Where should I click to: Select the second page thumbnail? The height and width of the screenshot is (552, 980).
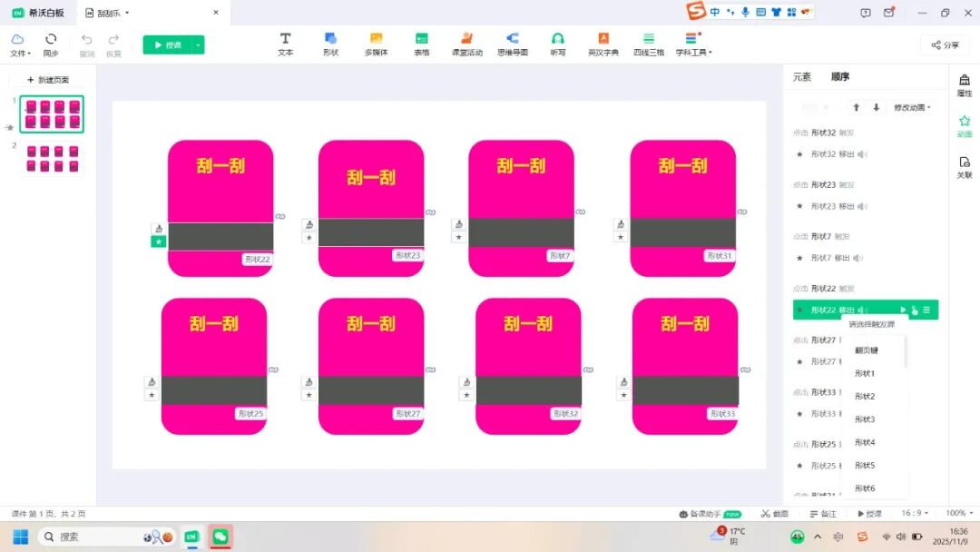point(51,158)
